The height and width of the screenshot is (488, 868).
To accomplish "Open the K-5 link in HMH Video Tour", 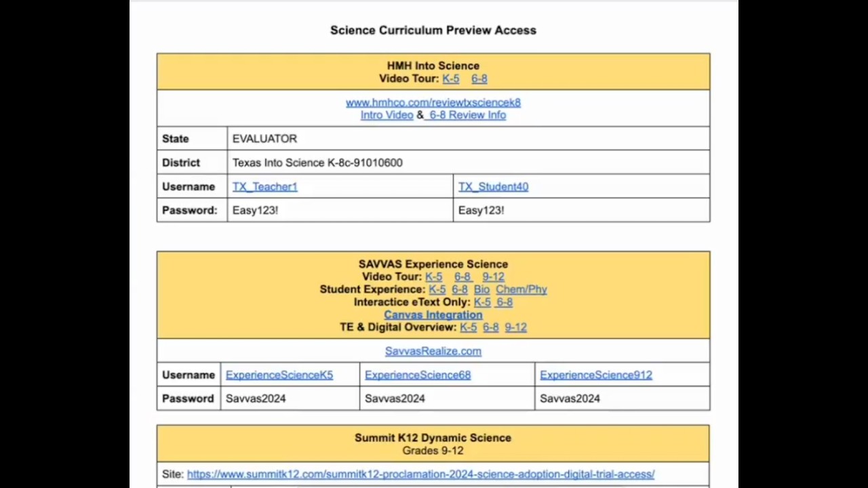I will pos(451,79).
